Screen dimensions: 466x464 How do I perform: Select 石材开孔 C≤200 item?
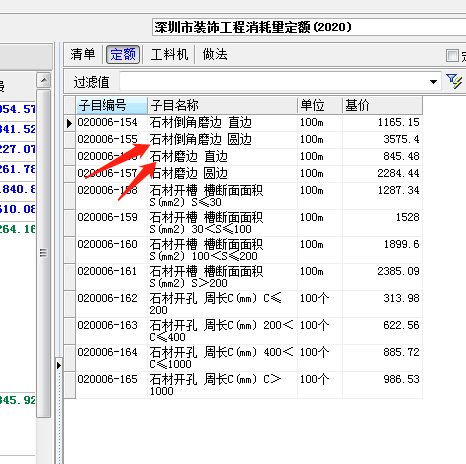[x=222, y=304]
